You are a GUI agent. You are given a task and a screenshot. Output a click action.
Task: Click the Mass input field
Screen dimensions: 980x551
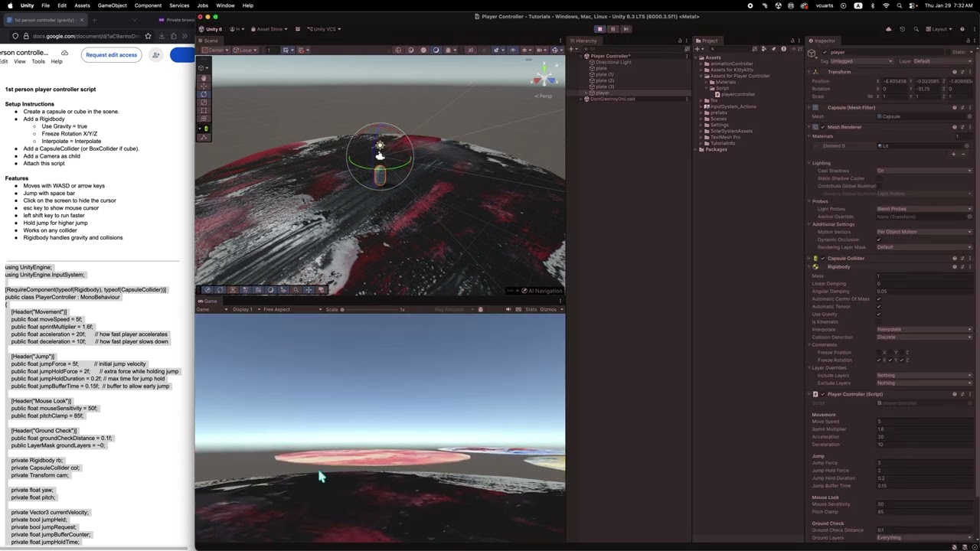pos(924,276)
